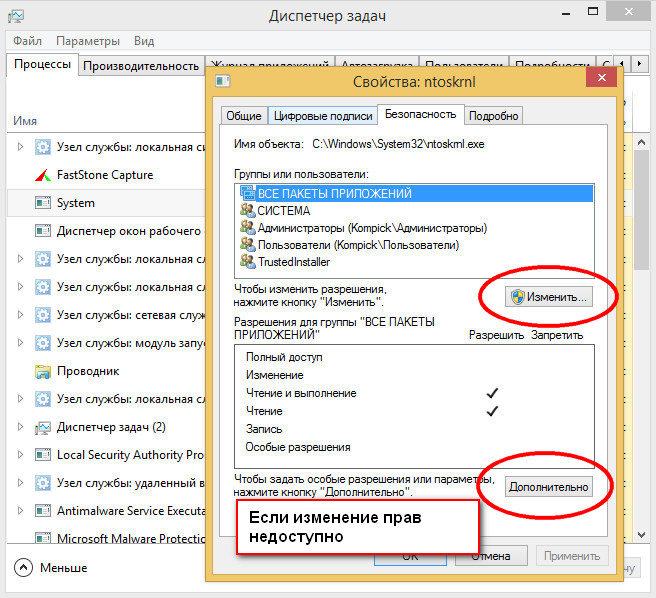The image size is (656, 598).
Task: Expand the Диспетчер задач (2) process group
Action: tap(20, 427)
